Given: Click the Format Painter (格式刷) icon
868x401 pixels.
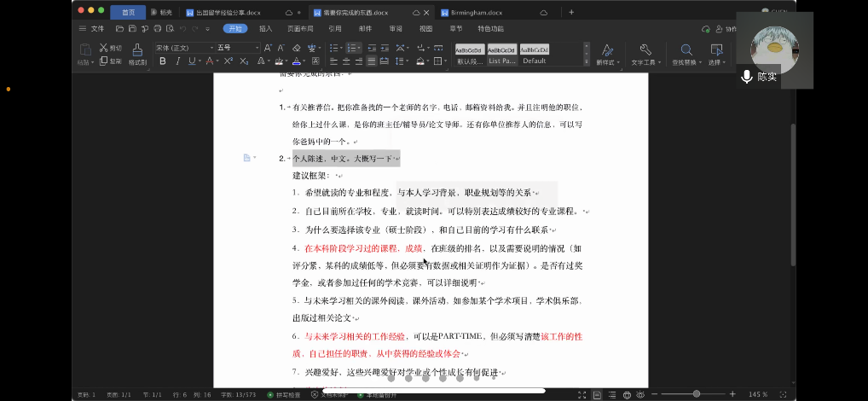Looking at the screenshot, I should point(137,49).
